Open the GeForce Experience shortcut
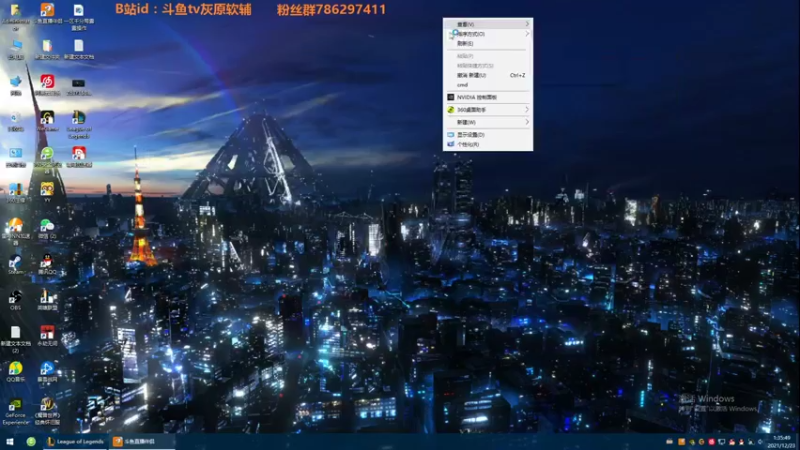The width and height of the screenshot is (800, 450). [15, 411]
